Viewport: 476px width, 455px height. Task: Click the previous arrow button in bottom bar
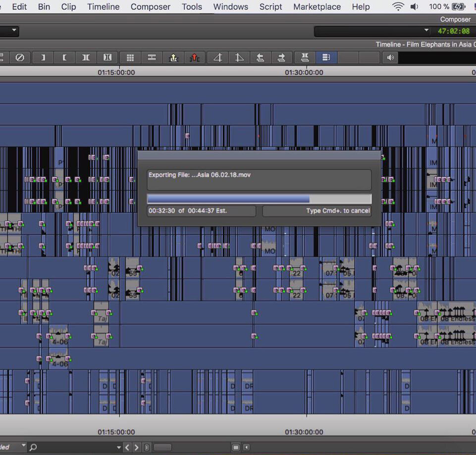point(127,447)
